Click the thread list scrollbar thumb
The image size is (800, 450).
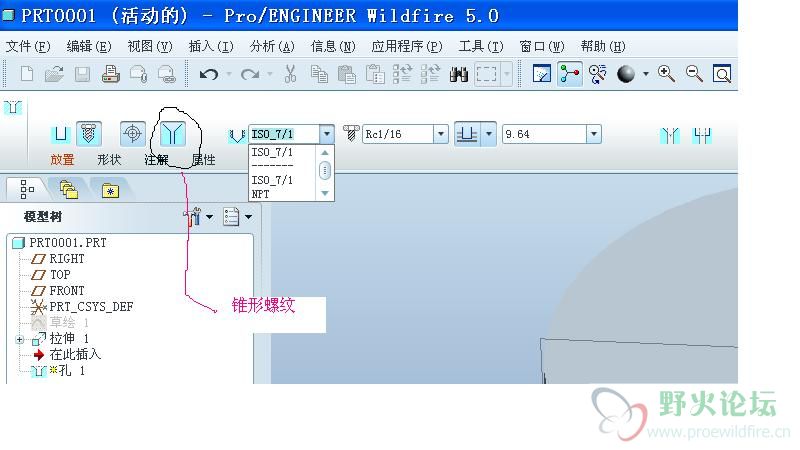[x=324, y=170]
